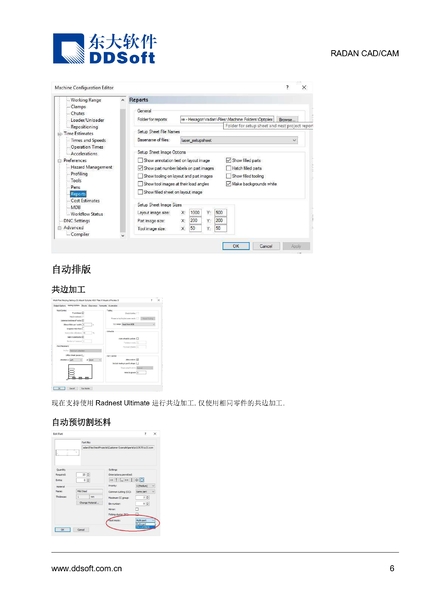This screenshot has width=424, height=600.
Task: Click the tree scrollbar down arrow
Action: pos(123,236)
